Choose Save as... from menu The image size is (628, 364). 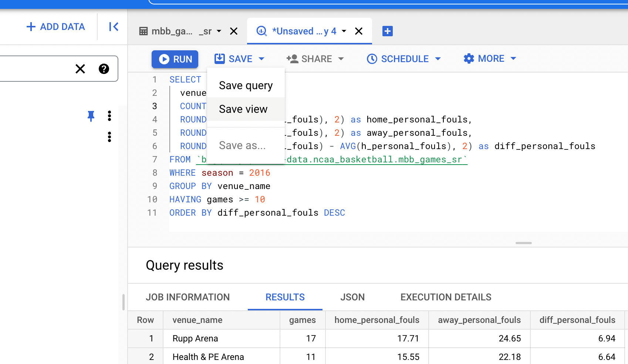pyautogui.click(x=246, y=145)
